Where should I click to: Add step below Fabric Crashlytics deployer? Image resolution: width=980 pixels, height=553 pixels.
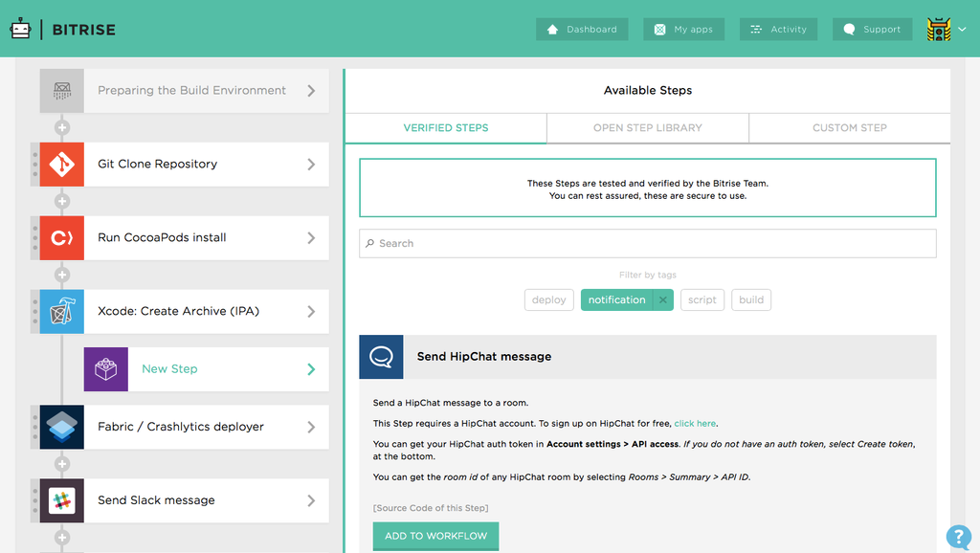click(62, 464)
